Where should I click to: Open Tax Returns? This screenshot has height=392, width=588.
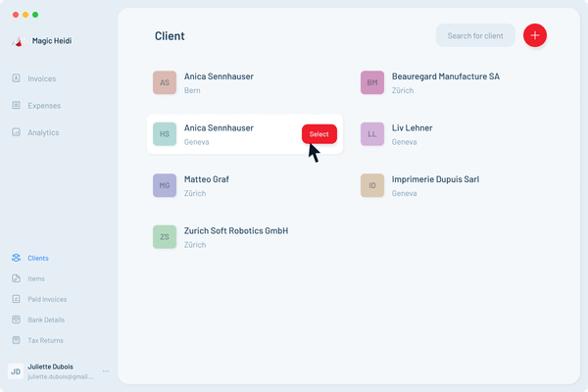click(45, 341)
